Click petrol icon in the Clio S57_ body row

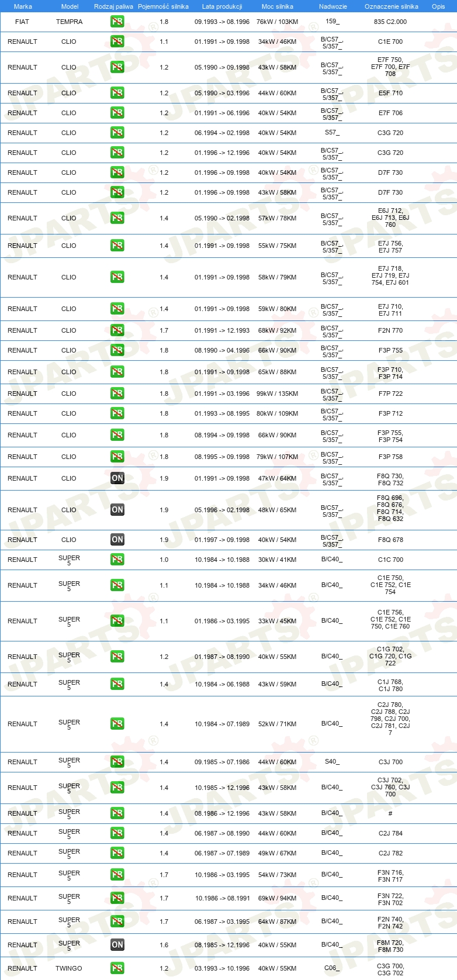117,133
